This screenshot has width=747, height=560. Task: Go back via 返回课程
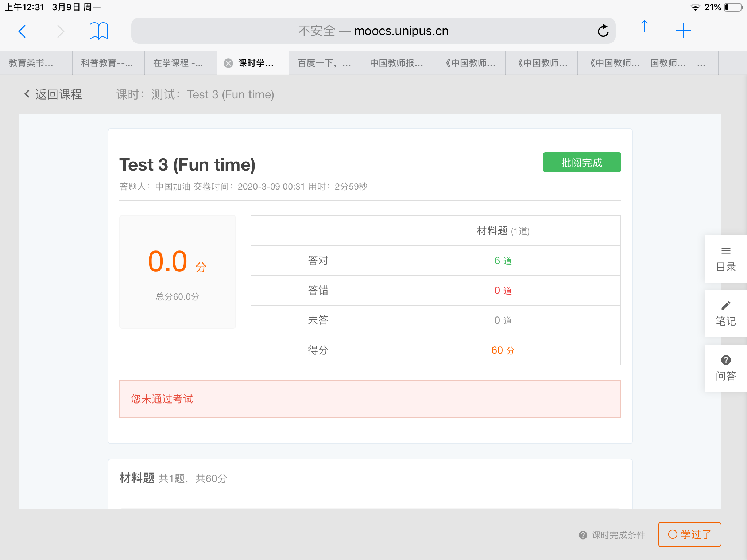point(53,94)
